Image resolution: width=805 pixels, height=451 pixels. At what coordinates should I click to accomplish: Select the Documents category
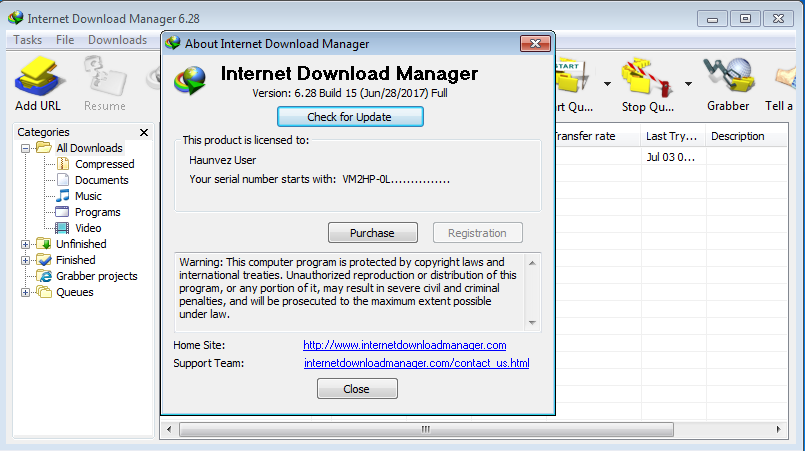click(102, 180)
